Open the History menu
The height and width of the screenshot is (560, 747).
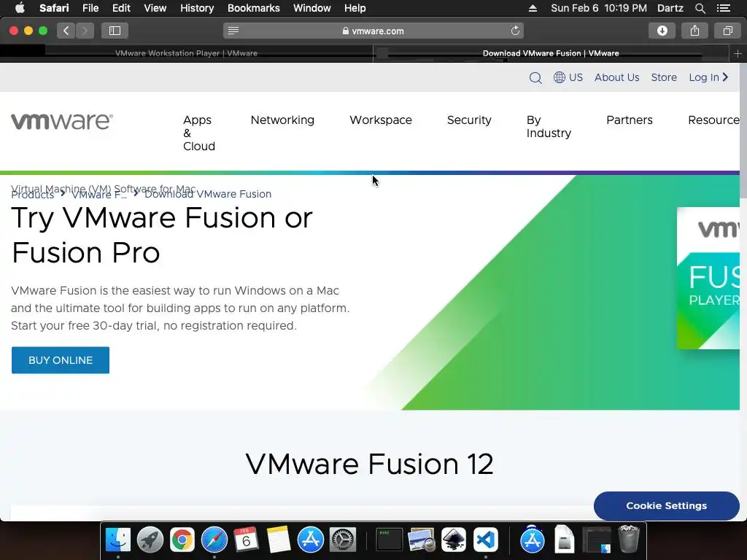pyautogui.click(x=197, y=8)
